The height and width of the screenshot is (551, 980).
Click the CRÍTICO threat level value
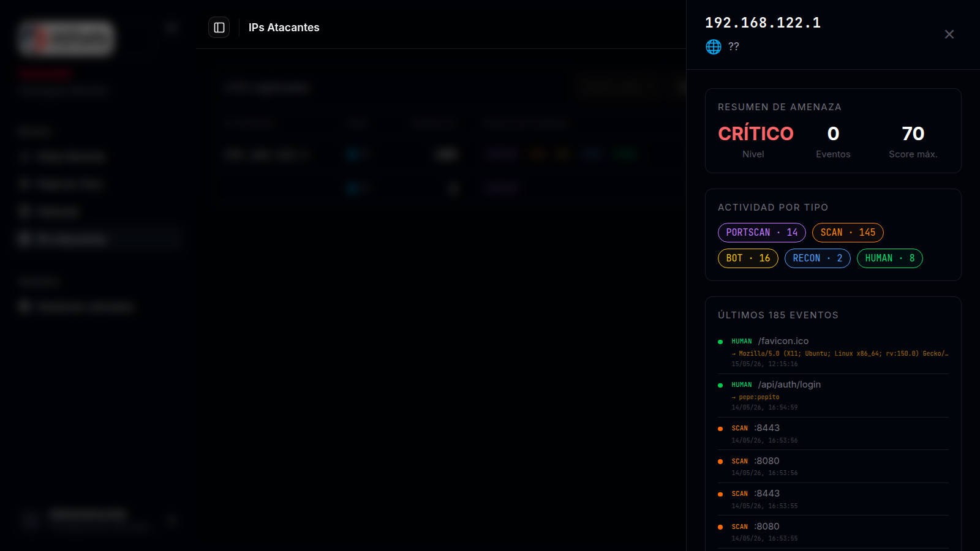[756, 133]
